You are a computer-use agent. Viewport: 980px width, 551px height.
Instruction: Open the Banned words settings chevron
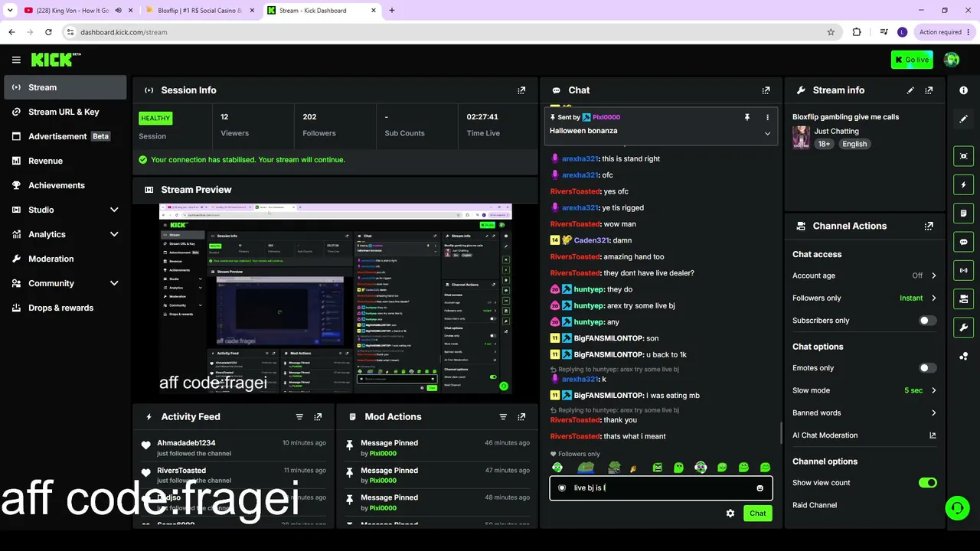[x=933, y=413]
